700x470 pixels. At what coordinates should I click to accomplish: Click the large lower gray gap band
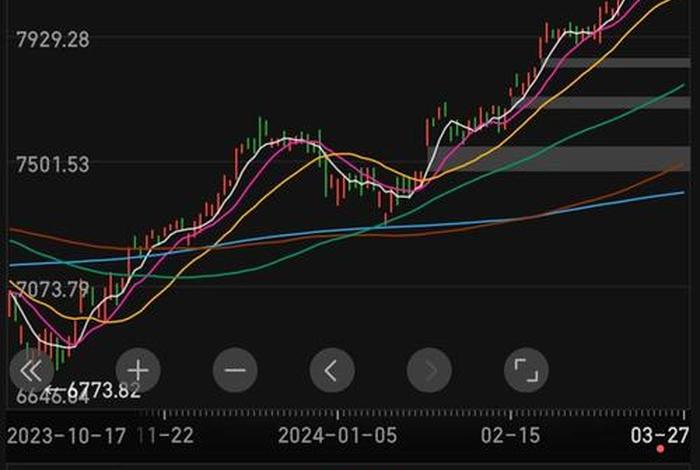click(x=560, y=158)
